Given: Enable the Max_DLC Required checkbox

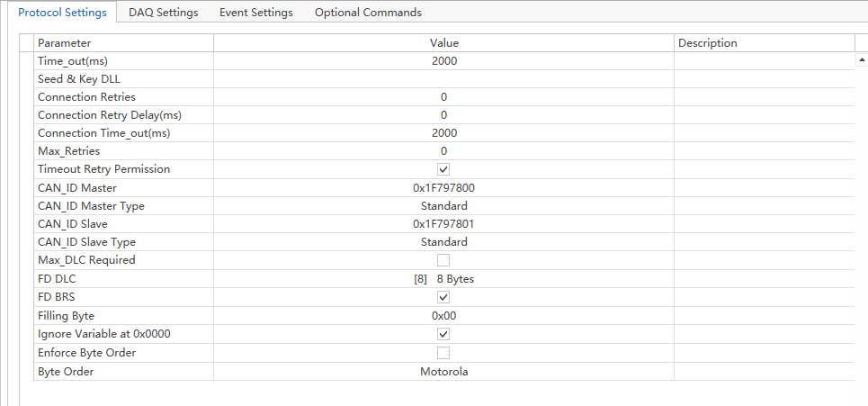Looking at the screenshot, I should click(443, 260).
